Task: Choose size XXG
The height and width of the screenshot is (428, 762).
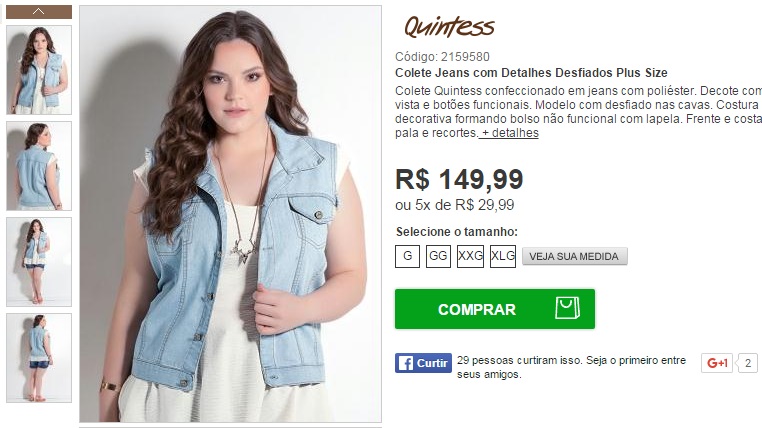Action: (470, 256)
